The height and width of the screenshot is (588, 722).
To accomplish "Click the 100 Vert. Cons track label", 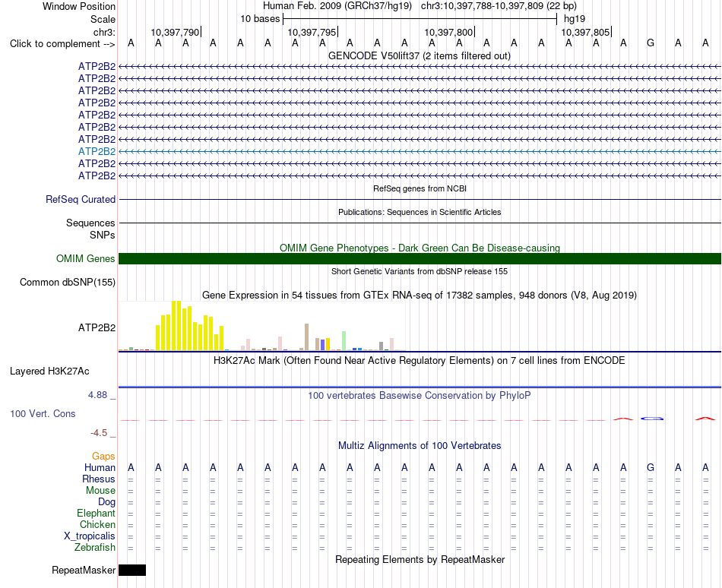I will point(43,413).
